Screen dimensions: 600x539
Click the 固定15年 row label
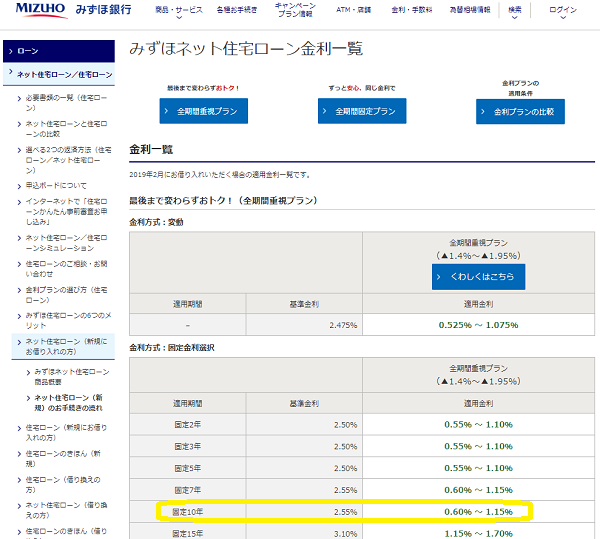pyautogui.click(x=188, y=534)
